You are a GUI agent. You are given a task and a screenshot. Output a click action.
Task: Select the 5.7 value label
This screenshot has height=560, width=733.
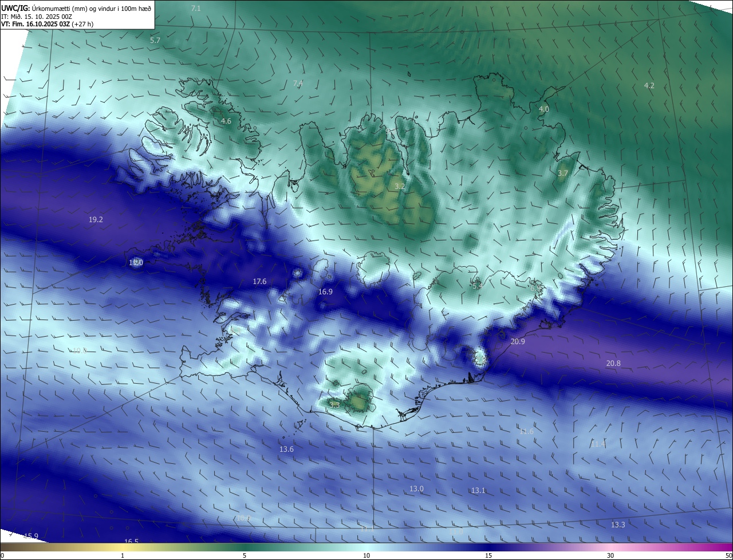pos(155,40)
